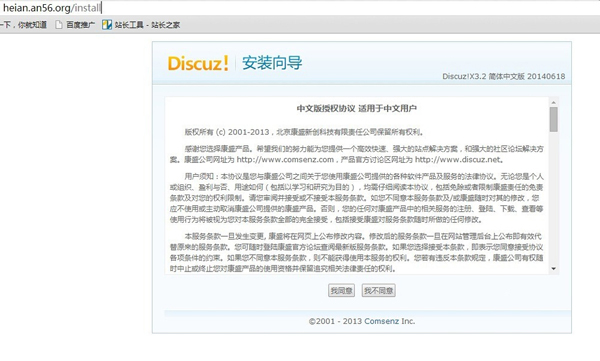Click the 版权所有 (c) 2001-2013 copyright line
Screen dimensions: 600x361
pyautogui.click(x=304, y=132)
